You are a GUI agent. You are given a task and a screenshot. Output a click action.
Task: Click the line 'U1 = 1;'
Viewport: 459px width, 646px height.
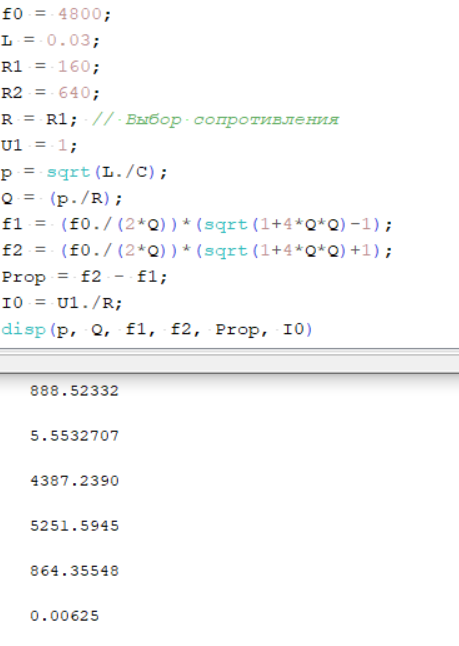coord(40,146)
